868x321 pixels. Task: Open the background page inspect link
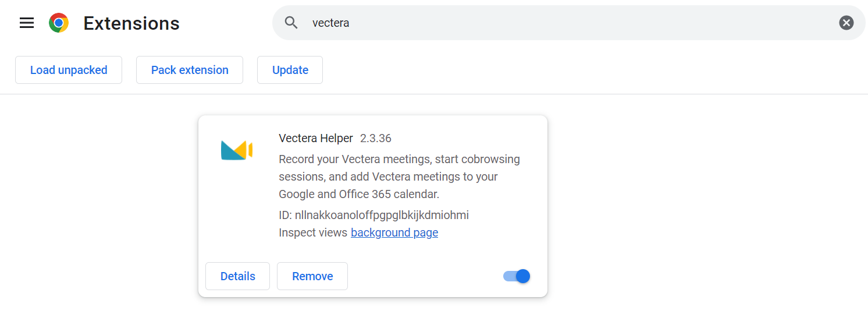click(x=394, y=232)
